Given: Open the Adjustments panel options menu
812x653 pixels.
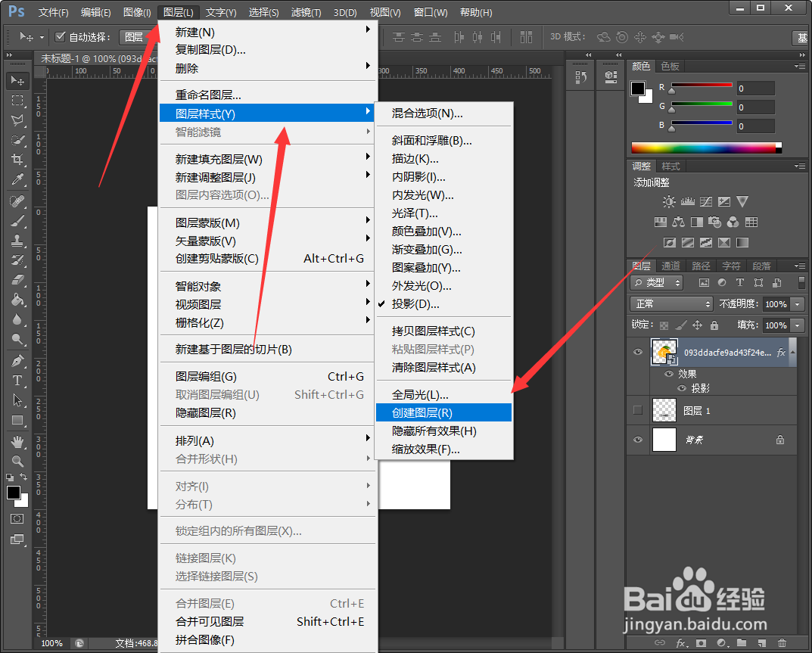Looking at the screenshot, I should click(x=800, y=166).
